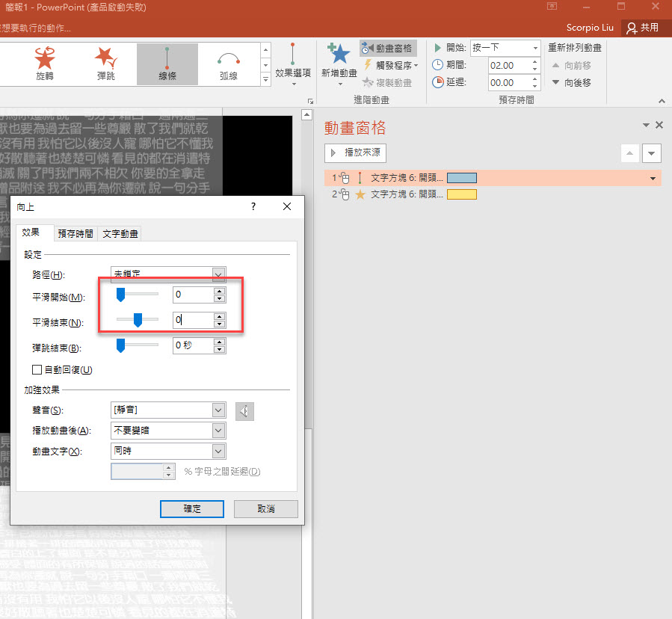This screenshot has width=672, height=619.
Task: Click the speaker volume icon beside 聲音
Action: coord(244,410)
